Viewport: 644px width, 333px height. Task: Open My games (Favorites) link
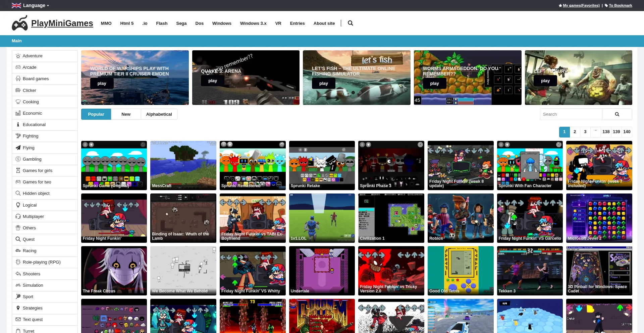[581, 5]
